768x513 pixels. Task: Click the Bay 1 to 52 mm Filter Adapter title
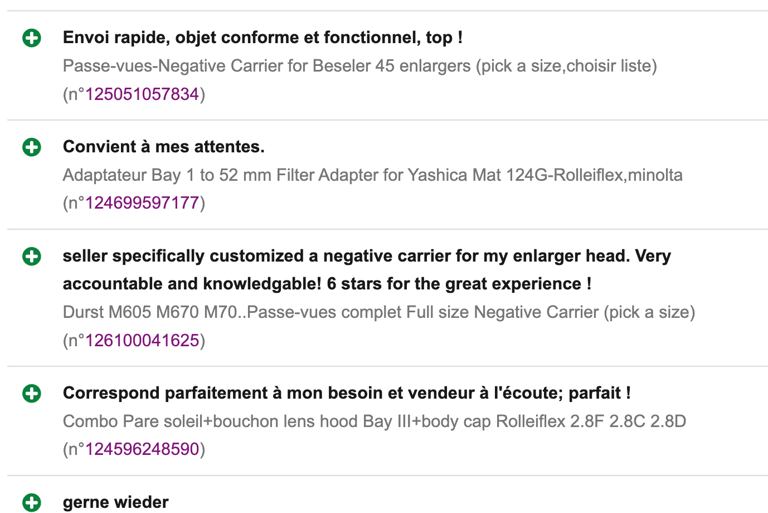[x=373, y=175]
